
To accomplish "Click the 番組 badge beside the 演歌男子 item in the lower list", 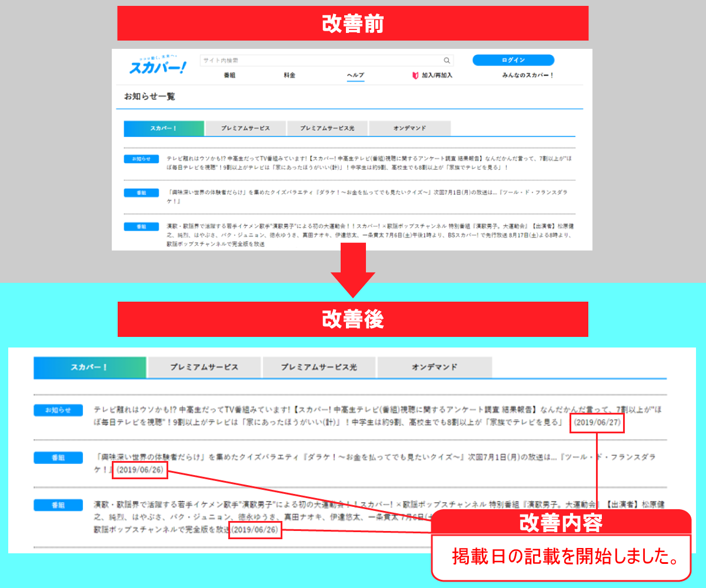I will (58, 505).
